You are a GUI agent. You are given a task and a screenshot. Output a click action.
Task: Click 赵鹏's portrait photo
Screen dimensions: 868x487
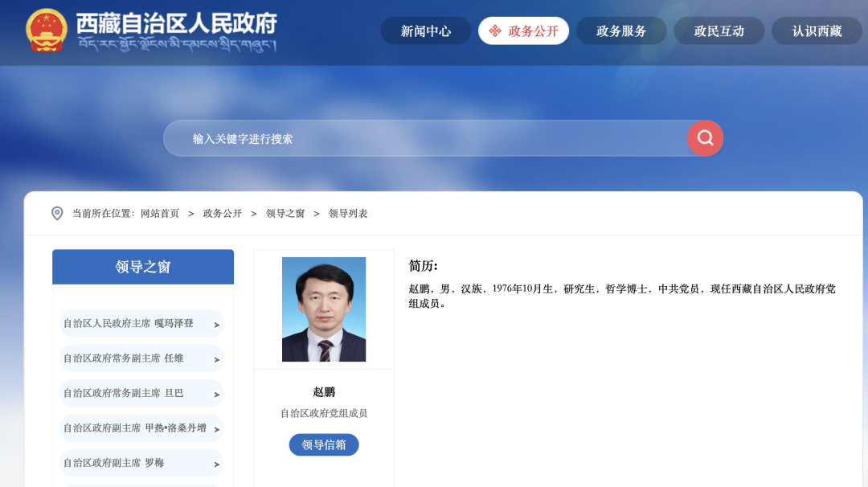(x=323, y=309)
